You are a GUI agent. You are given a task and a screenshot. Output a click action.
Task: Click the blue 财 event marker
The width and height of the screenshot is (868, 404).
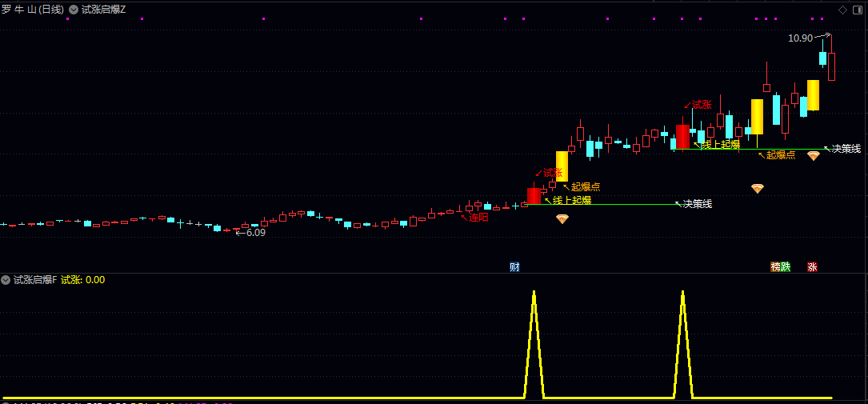[x=515, y=266]
